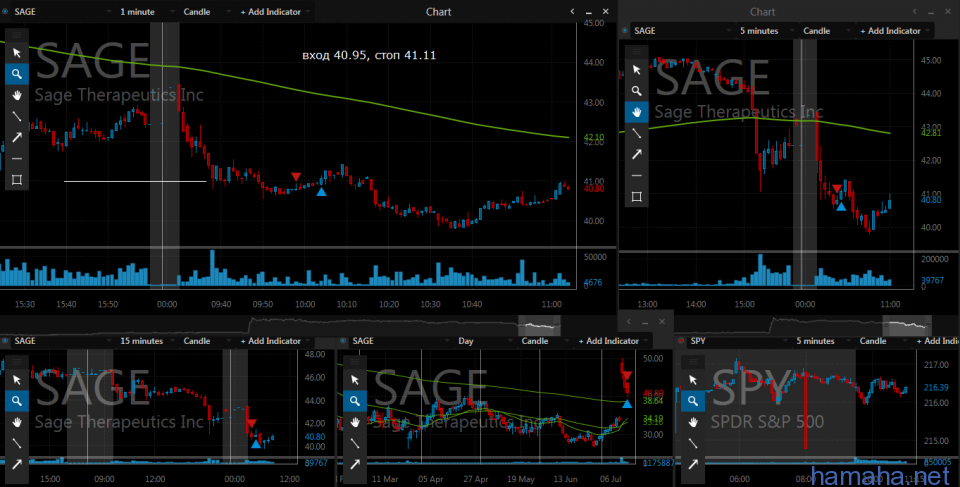Activate magnifier tool in 15 minutes chart
Image resolution: width=960 pixels, height=487 pixels.
(17, 401)
